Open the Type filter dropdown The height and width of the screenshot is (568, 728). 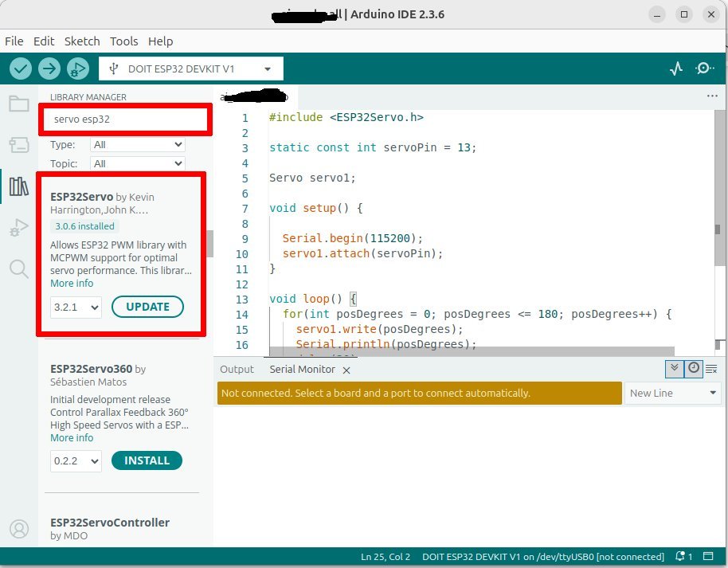pos(138,144)
